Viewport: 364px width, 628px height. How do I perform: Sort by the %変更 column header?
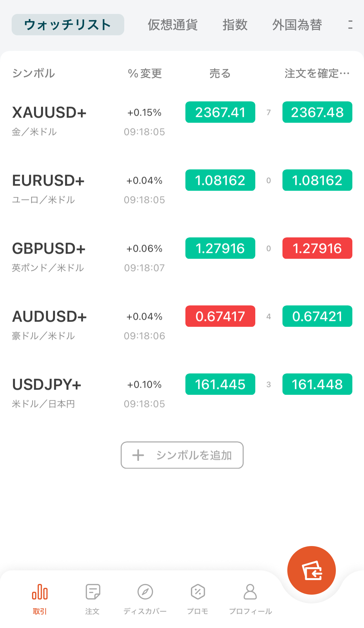[145, 74]
